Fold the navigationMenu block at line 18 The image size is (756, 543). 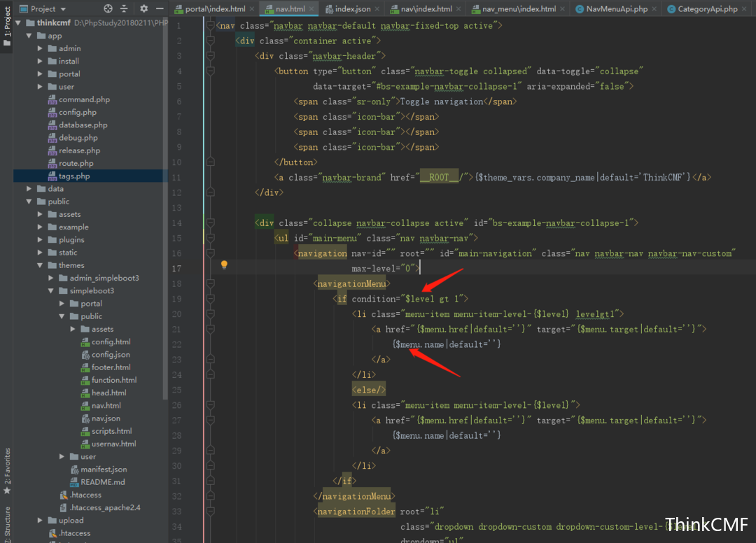pos(211,283)
